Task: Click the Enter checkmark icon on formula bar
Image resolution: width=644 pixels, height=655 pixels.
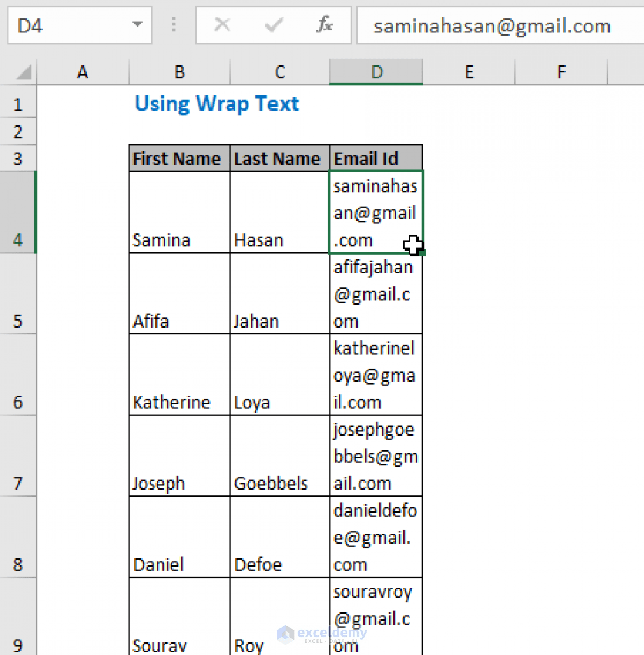Action: (274, 25)
